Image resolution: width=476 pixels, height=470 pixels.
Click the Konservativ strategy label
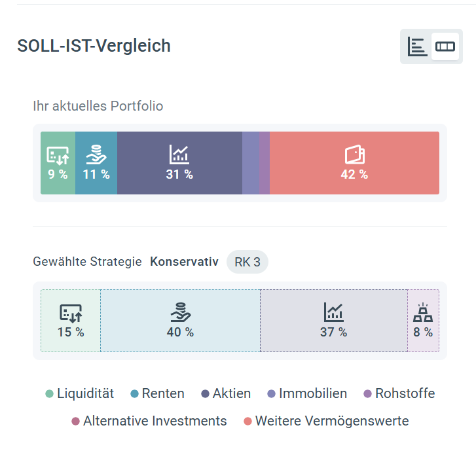pos(184,262)
